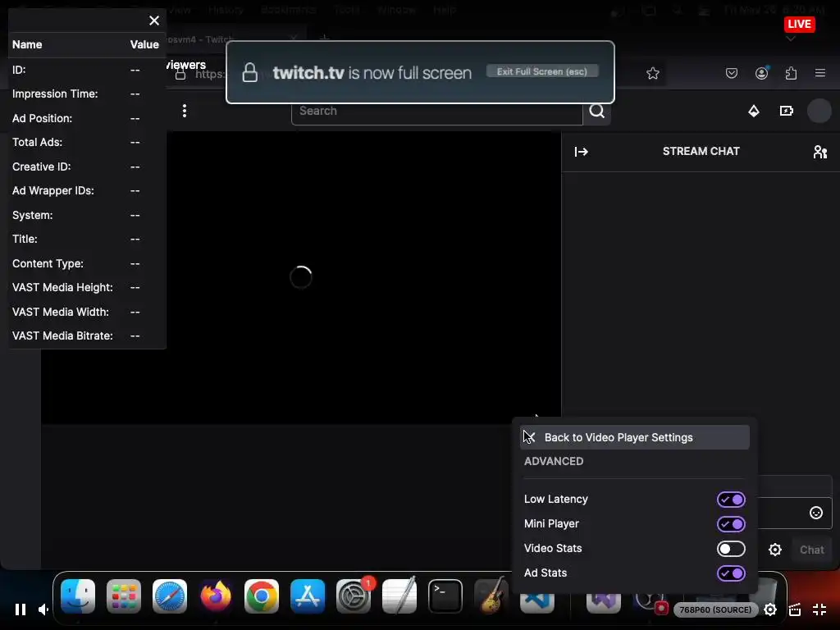Image resolution: width=840 pixels, height=630 pixels.
Task: Click the 768P60 (SOURCE) quality label
Action: point(715,609)
